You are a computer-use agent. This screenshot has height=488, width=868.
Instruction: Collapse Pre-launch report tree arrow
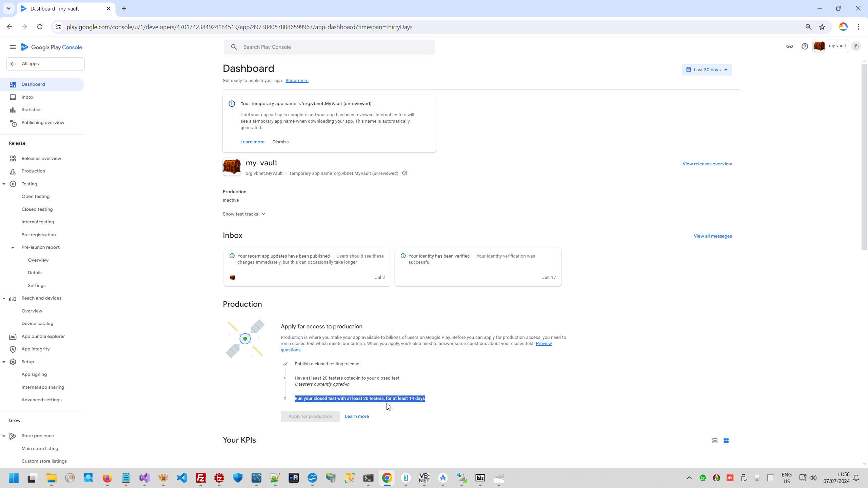13,248
